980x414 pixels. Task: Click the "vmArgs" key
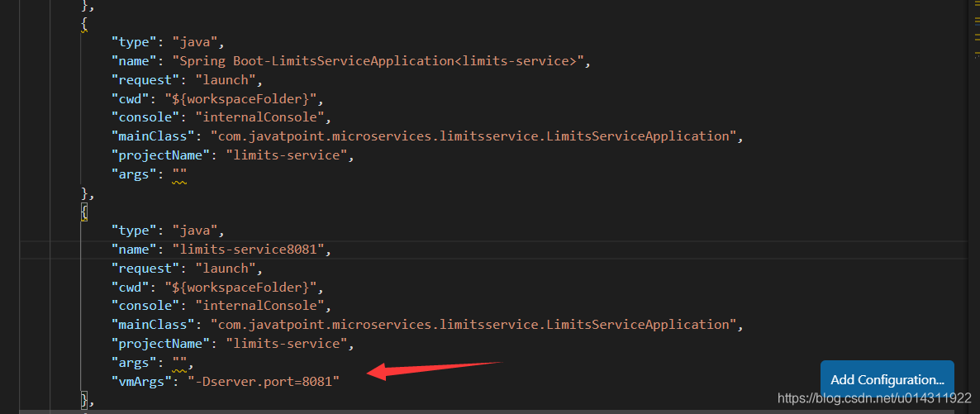pyautogui.click(x=143, y=381)
